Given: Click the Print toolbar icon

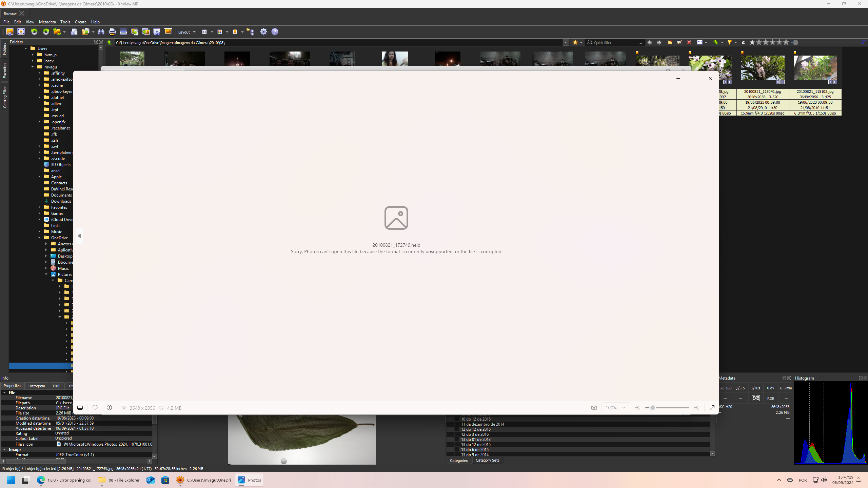Looking at the screenshot, I should tap(112, 32).
